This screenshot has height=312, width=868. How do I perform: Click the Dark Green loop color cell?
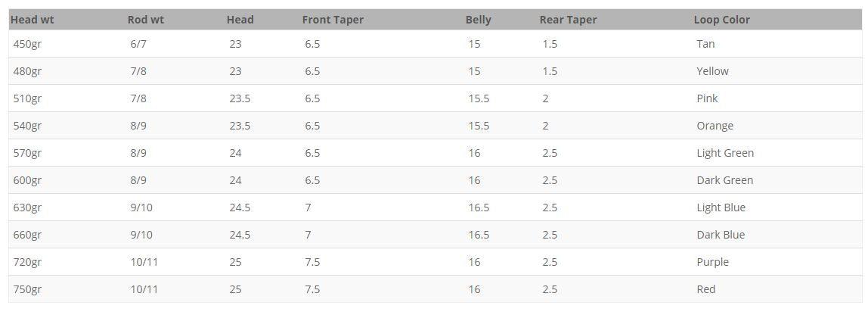tap(724, 180)
